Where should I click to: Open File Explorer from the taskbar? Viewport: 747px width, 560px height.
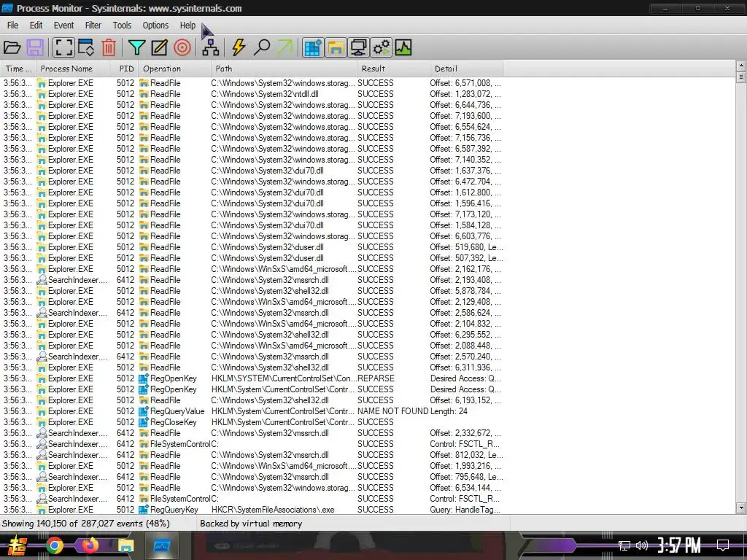(125, 545)
